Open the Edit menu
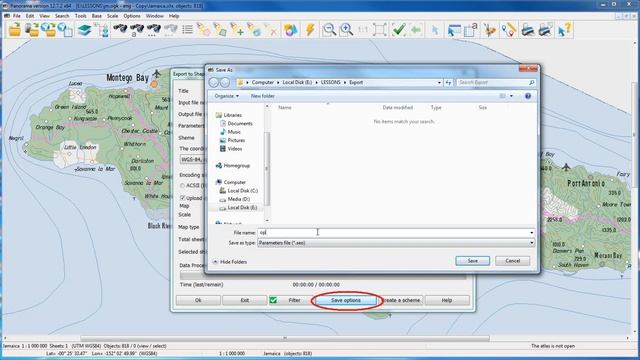The image size is (640, 360). tap(30, 16)
